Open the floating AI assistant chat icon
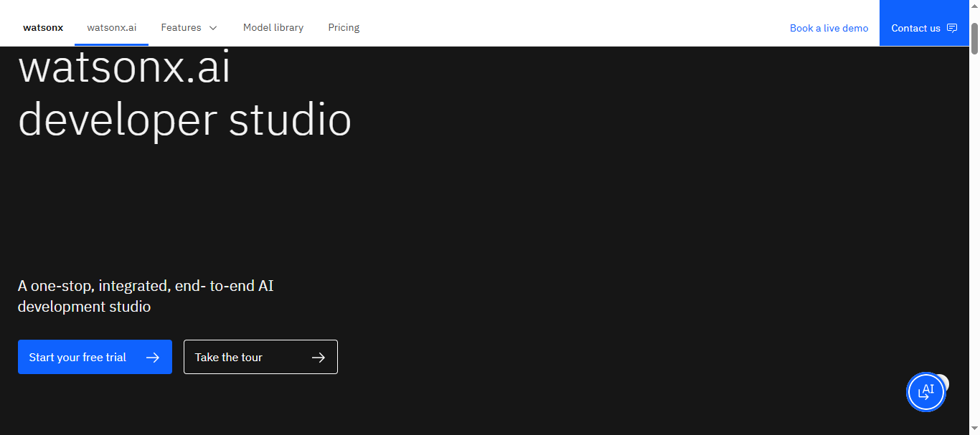The height and width of the screenshot is (435, 980). [x=925, y=392]
